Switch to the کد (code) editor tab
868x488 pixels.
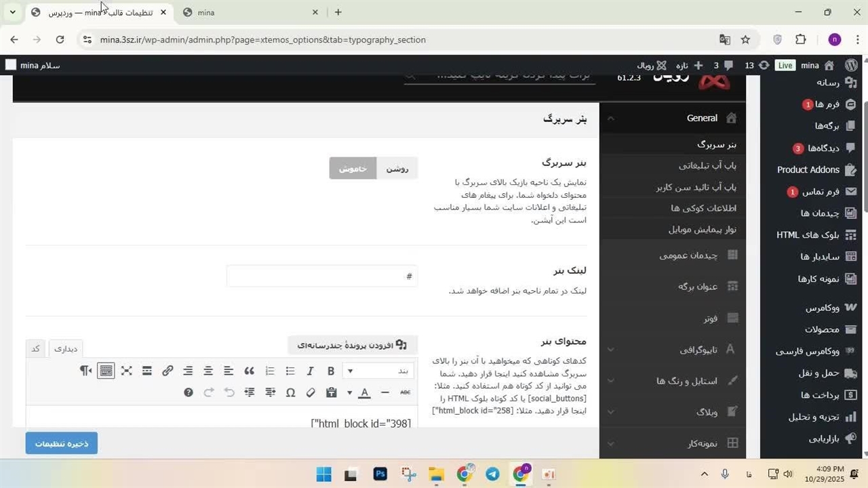(35, 348)
